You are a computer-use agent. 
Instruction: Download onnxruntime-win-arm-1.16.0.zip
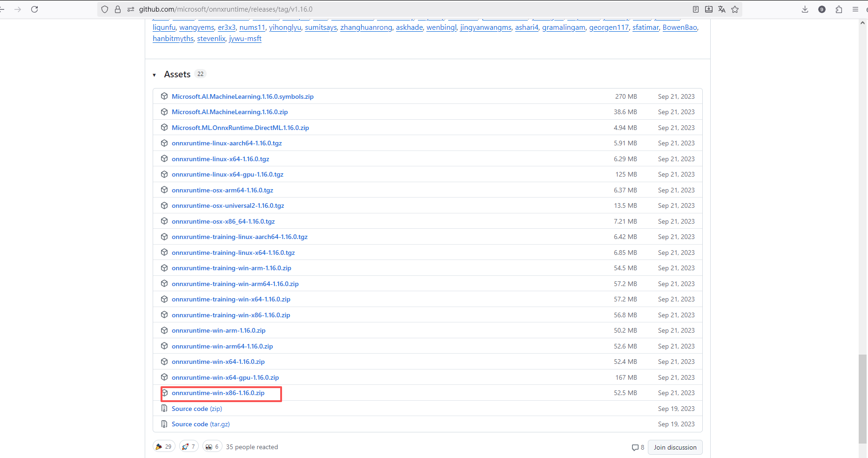(218, 330)
